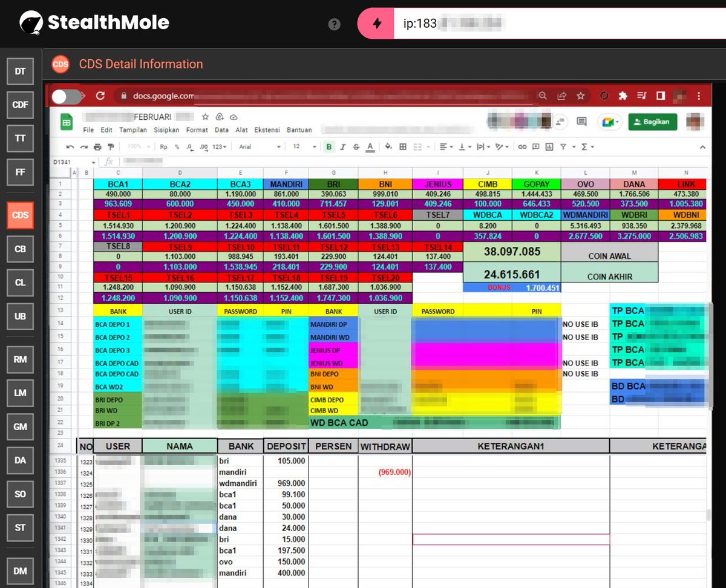Open the name box dropdown showing D1341
Image resolution: width=726 pixels, height=588 pixels.
point(93,162)
